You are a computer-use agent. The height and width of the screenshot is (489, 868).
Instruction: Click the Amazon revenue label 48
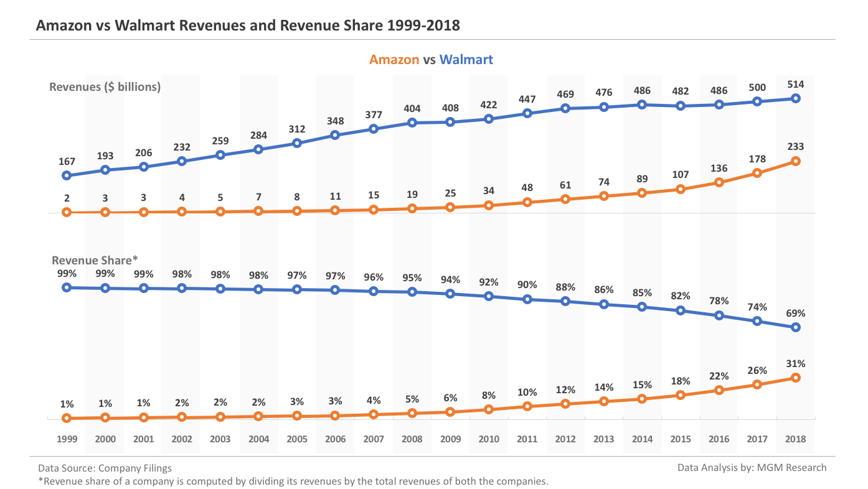pyautogui.click(x=527, y=188)
